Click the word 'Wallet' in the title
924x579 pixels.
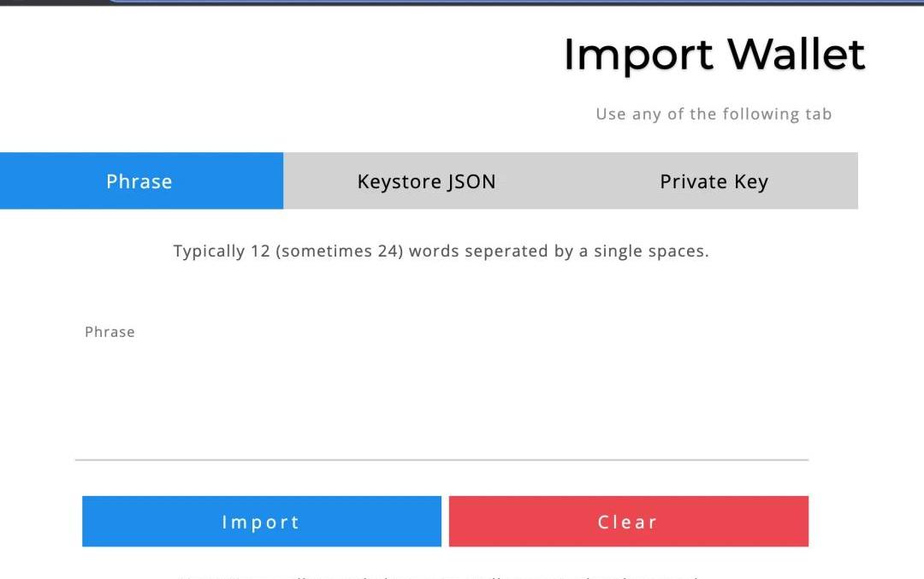pyautogui.click(x=796, y=54)
